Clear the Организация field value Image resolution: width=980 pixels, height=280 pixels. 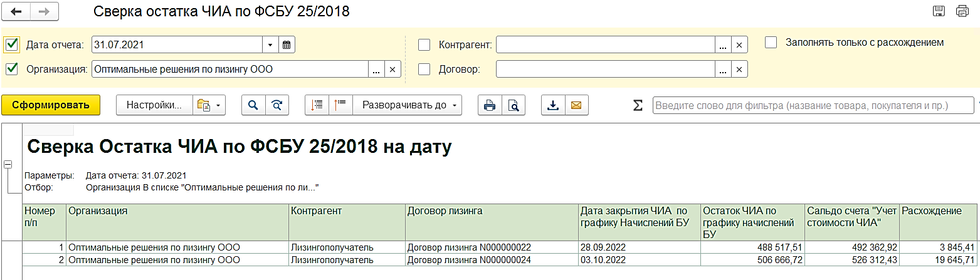pos(393,69)
